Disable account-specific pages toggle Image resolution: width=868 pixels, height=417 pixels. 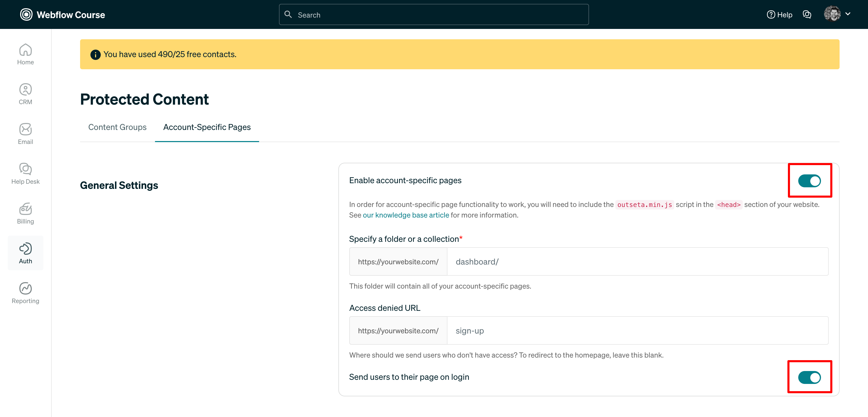point(809,181)
